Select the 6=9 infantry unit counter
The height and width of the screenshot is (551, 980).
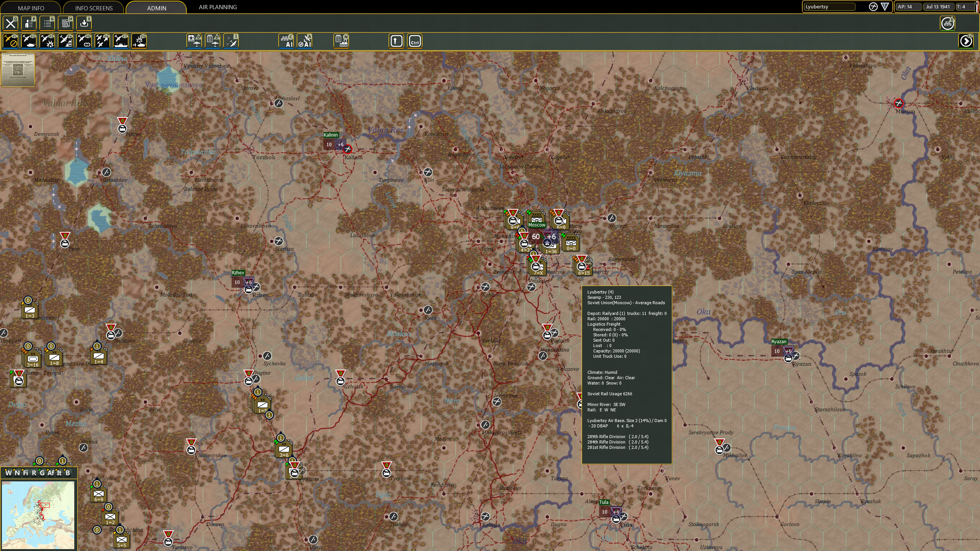(x=98, y=494)
